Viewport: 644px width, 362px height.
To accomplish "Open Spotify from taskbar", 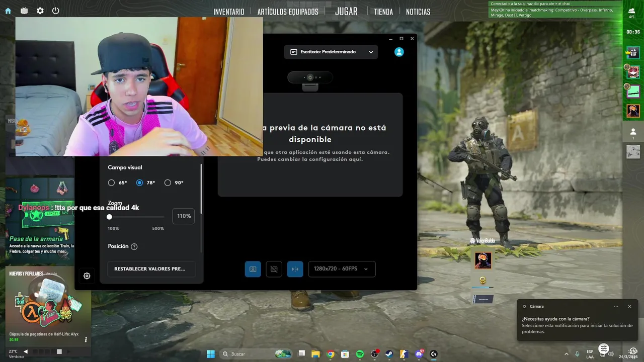I will coord(360,354).
